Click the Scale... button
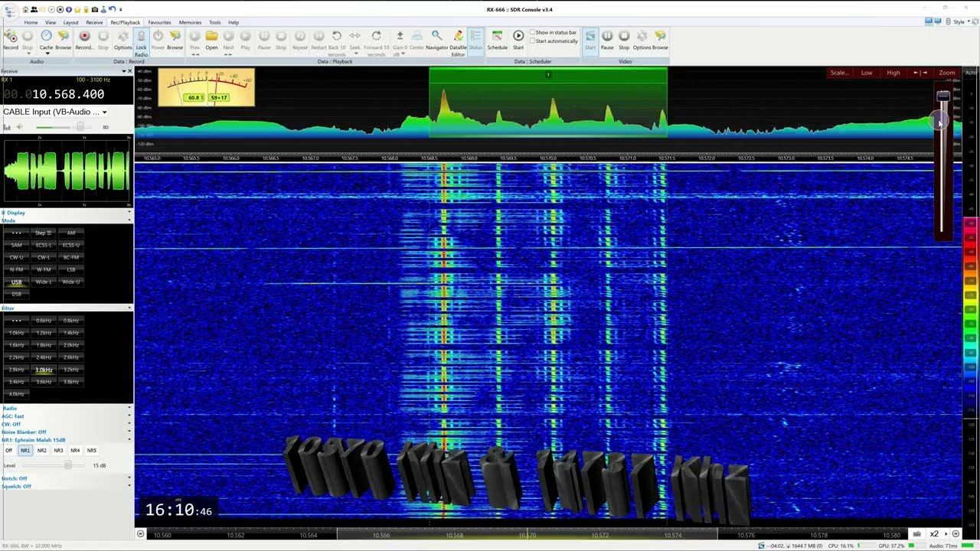 click(839, 73)
